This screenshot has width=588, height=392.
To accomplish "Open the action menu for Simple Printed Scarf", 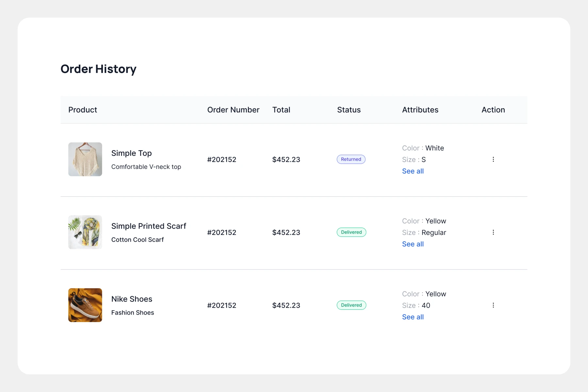I will tap(493, 232).
